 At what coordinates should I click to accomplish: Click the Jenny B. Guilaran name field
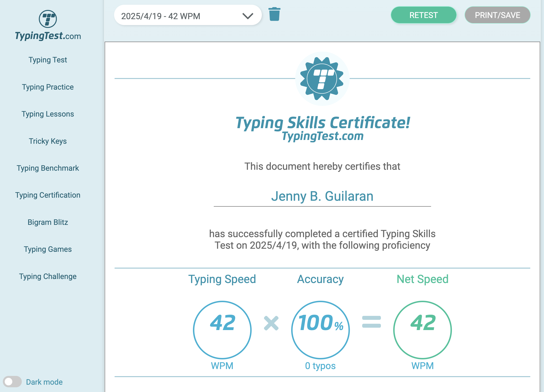click(x=322, y=196)
